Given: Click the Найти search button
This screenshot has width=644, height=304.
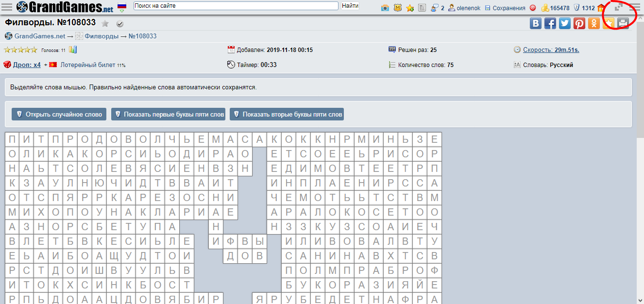Looking at the screenshot, I should point(350,6).
